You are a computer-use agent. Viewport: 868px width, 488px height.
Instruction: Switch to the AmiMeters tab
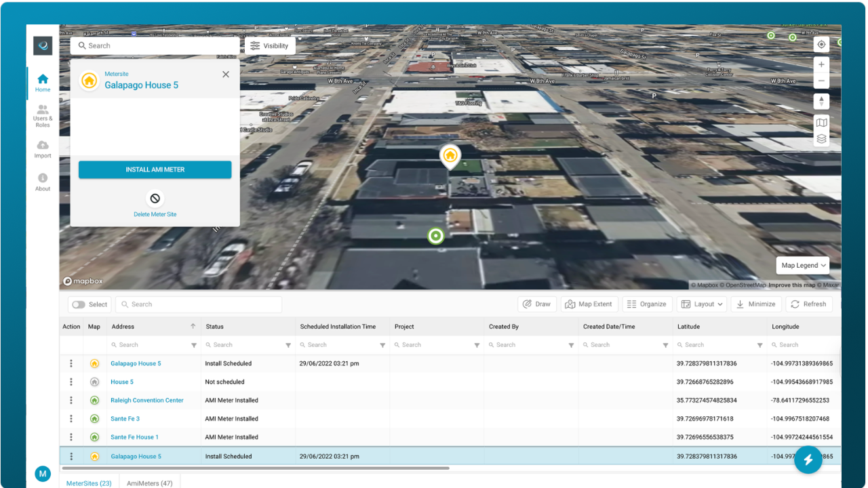pyautogui.click(x=149, y=483)
